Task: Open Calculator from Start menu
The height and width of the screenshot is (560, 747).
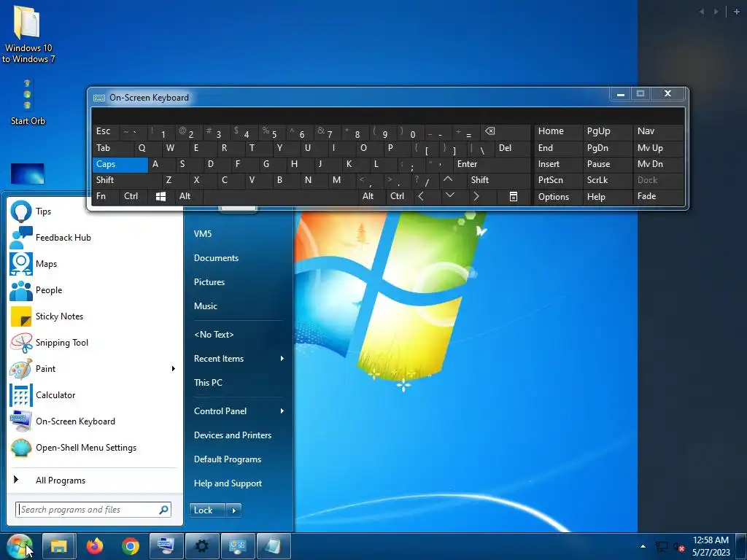Action: tap(94, 394)
